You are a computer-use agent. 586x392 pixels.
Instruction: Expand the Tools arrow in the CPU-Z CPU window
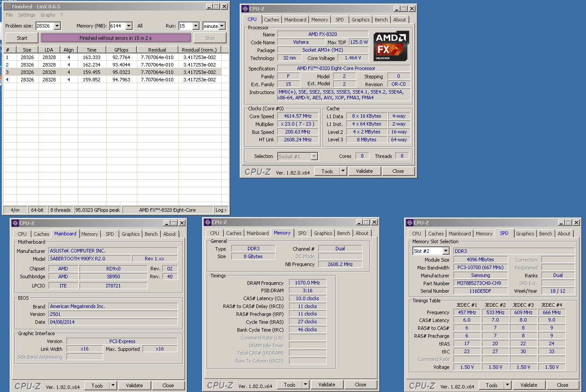(x=343, y=171)
